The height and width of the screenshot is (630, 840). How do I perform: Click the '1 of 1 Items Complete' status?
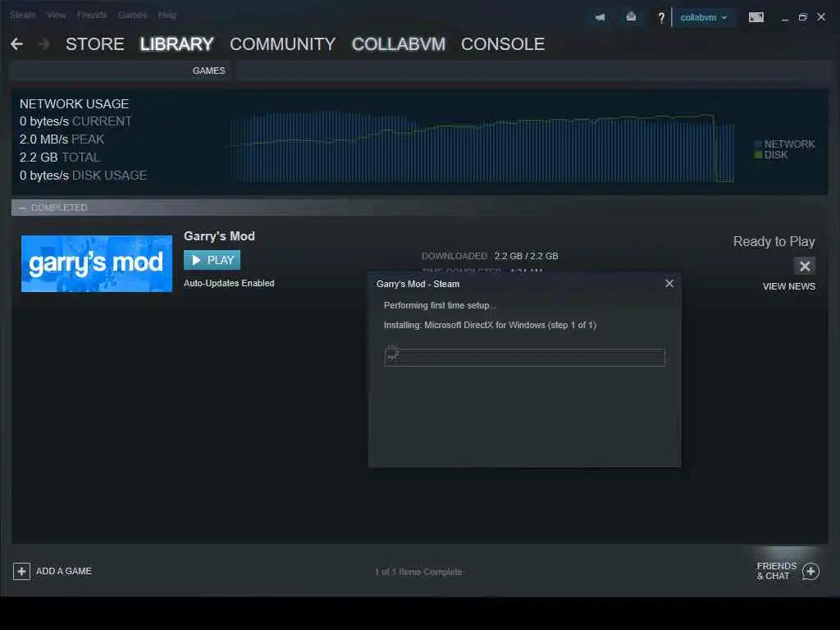[x=418, y=572]
